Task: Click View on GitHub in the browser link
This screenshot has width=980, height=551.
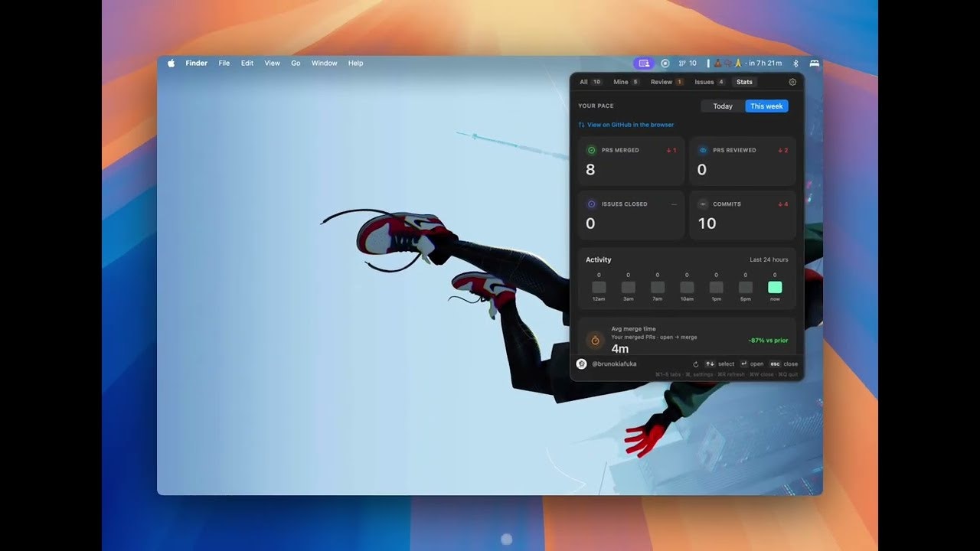Action: pos(630,125)
